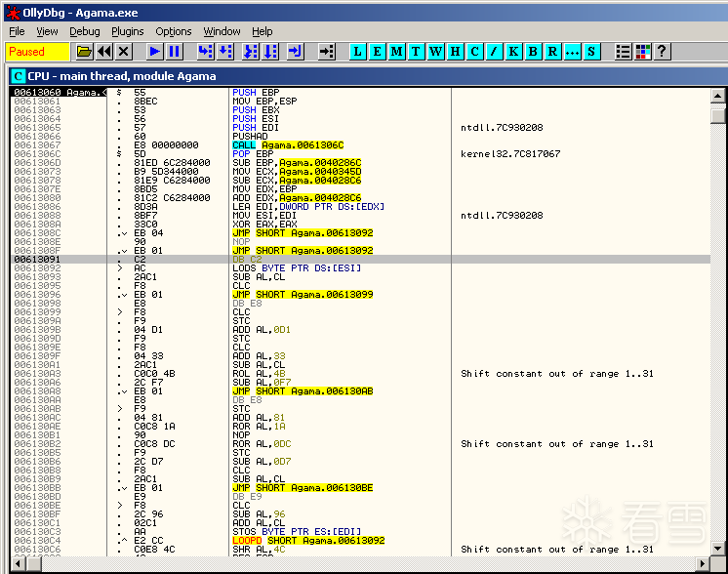Screen dimensions: 728x574
Task: Click the Trace into toolbar icon
Action: tap(250, 51)
